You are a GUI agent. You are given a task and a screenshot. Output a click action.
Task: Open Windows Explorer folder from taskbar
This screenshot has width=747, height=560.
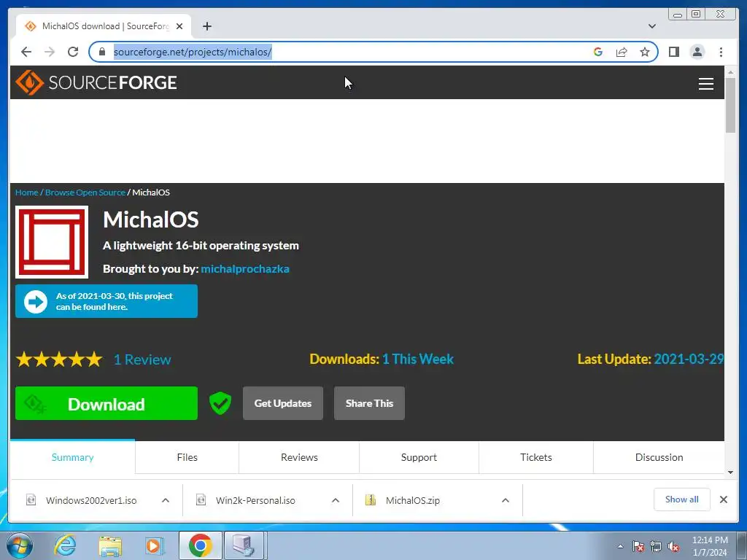click(x=110, y=545)
